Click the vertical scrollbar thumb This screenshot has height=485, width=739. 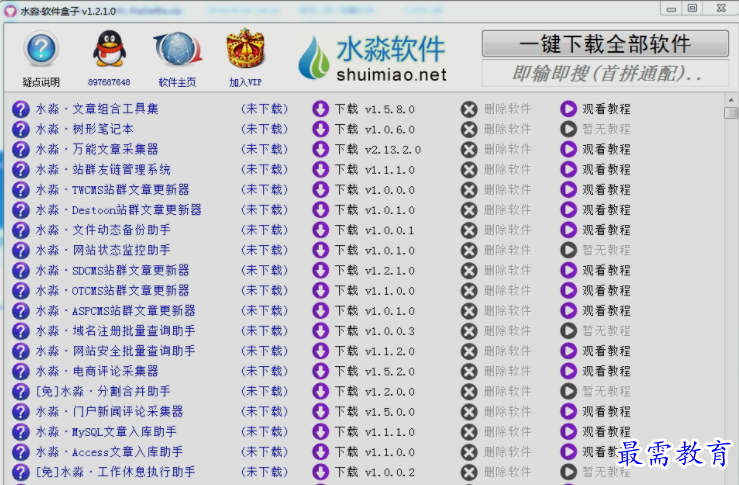click(731, 113)
